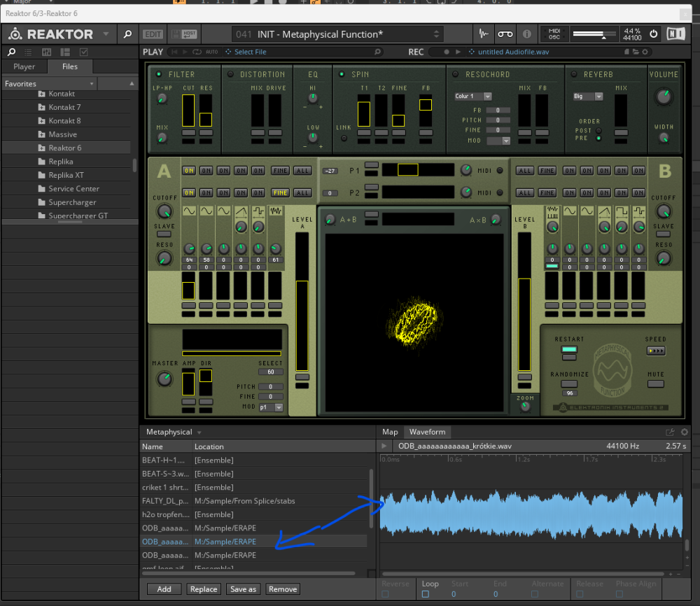This screenshot has height=606, width=700.
Task: Click the search icon in the Select File field
Action: tap(377, 52)
